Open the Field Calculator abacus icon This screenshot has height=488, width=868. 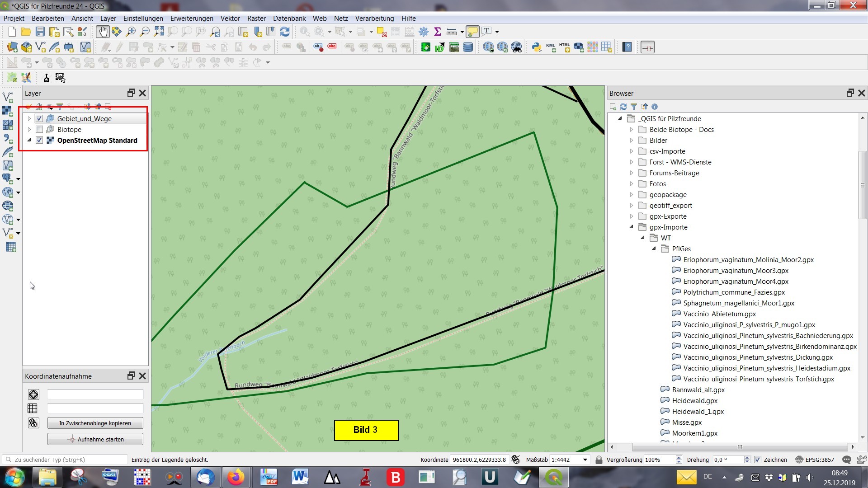(x=410, y=32)
